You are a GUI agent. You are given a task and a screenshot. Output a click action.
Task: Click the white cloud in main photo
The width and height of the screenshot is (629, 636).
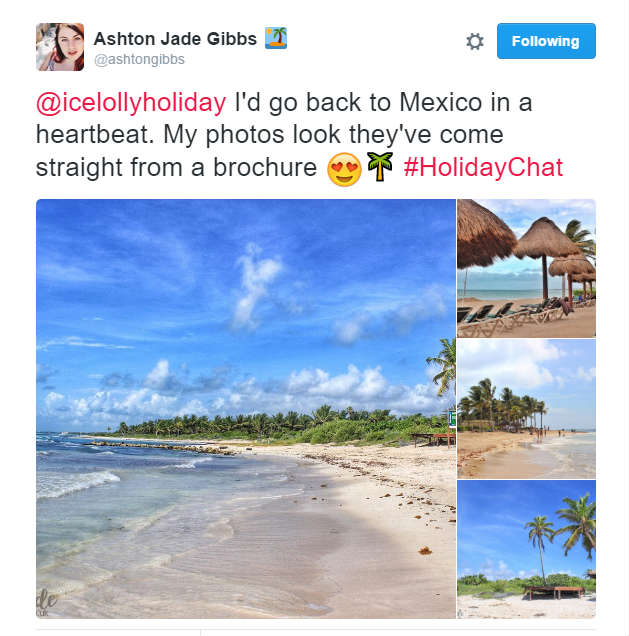(x=256, y=284)
